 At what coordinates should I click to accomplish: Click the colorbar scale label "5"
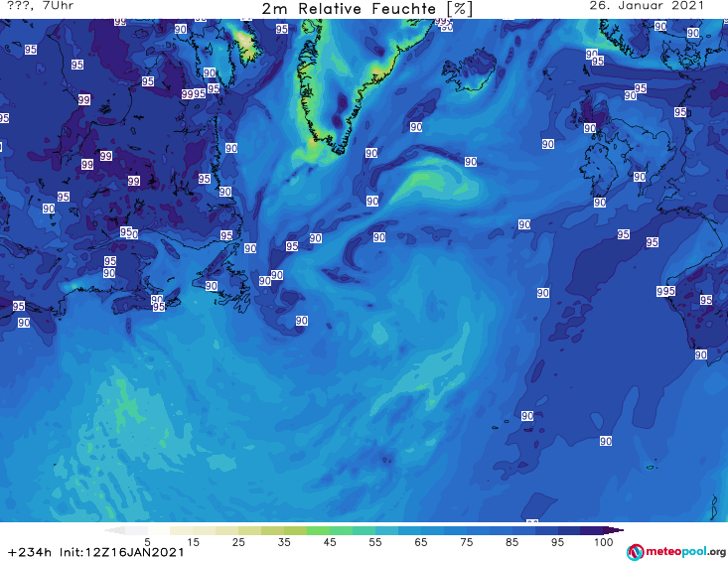tap(147, 542)
